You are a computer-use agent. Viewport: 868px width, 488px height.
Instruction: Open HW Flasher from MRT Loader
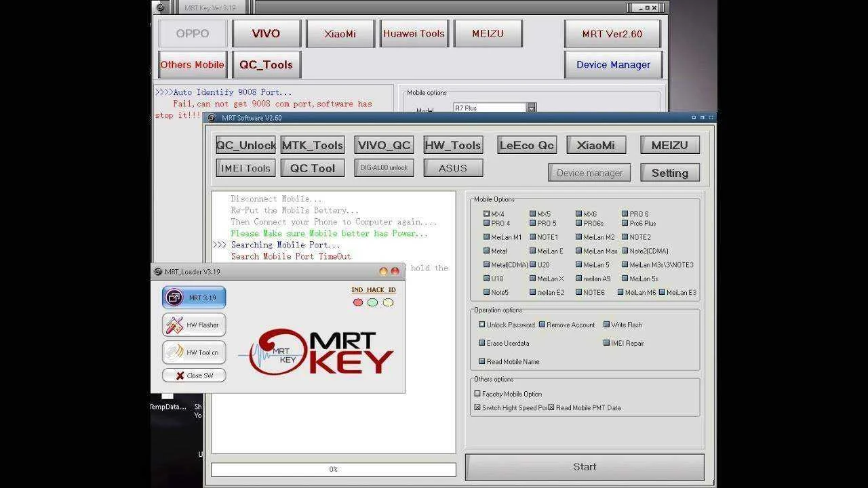click(193, 325)
